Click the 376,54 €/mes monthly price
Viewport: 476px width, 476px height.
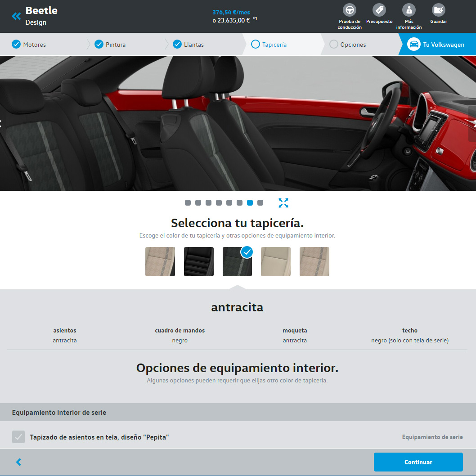[231, 12]
